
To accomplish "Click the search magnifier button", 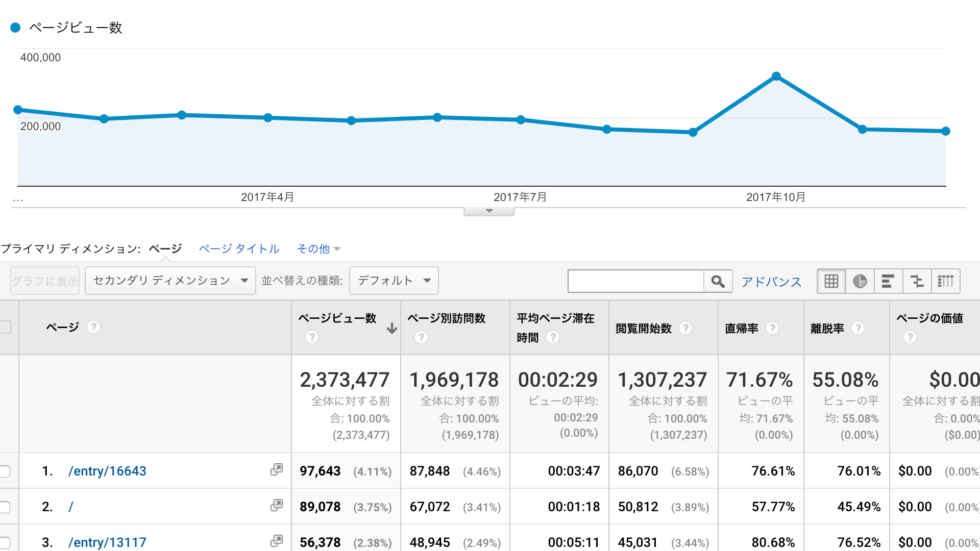I will click(718, 281).
